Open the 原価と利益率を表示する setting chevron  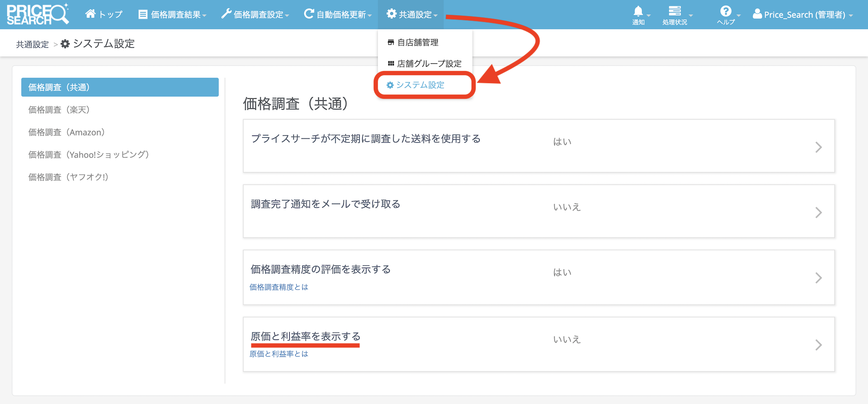click(x=818, y=345)
